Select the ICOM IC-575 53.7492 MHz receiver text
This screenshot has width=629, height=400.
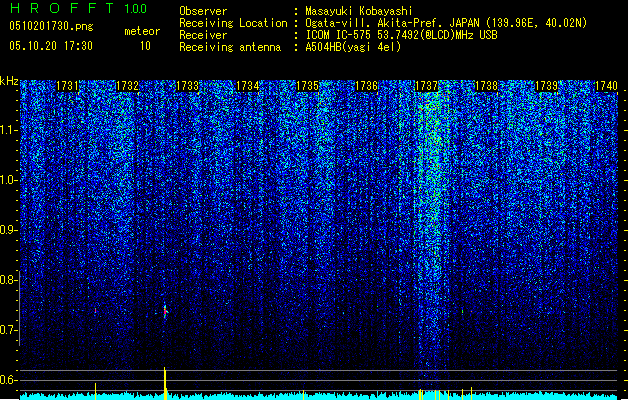(401, 35)
